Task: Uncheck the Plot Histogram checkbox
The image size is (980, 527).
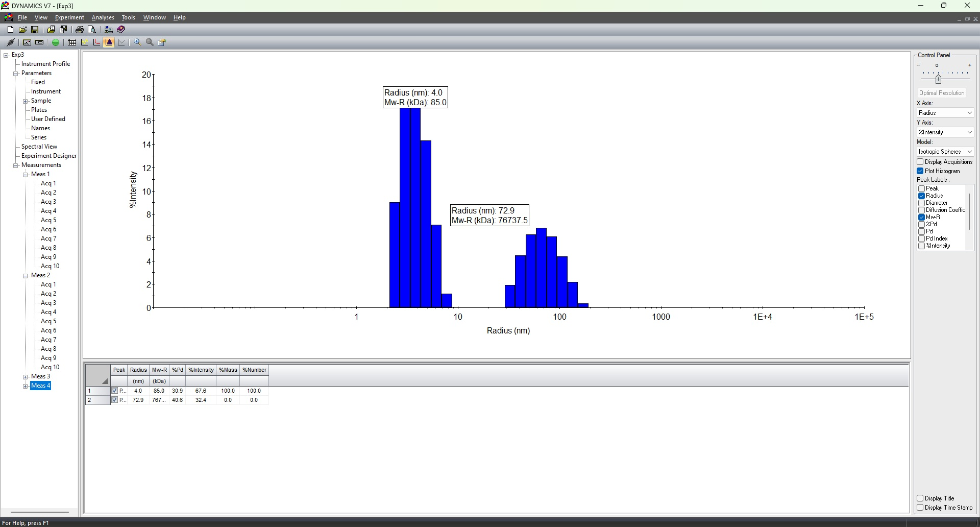Action: point(920,171)
